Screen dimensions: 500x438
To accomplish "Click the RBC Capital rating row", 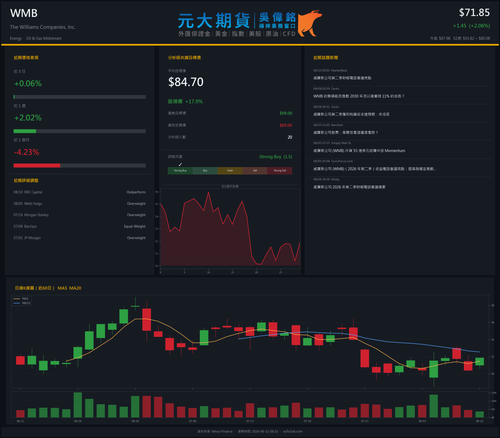I will (x=80, y=192).
